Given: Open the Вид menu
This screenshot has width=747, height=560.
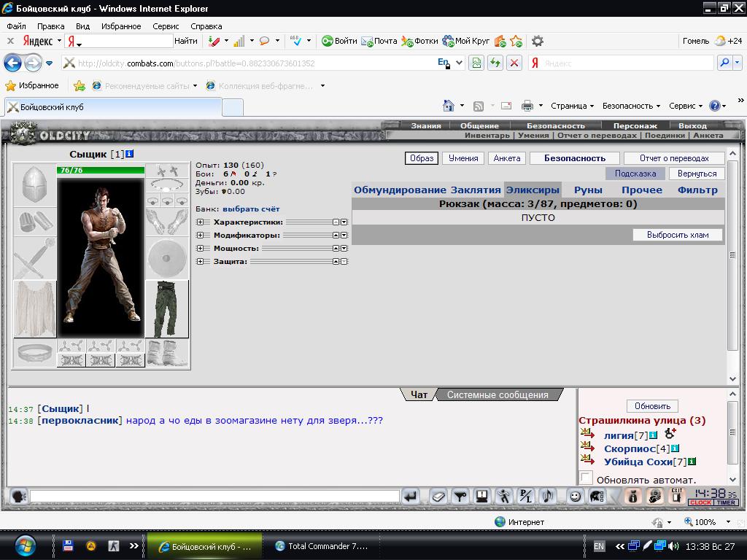Looking at the screenshot, I should pos(83,26).
